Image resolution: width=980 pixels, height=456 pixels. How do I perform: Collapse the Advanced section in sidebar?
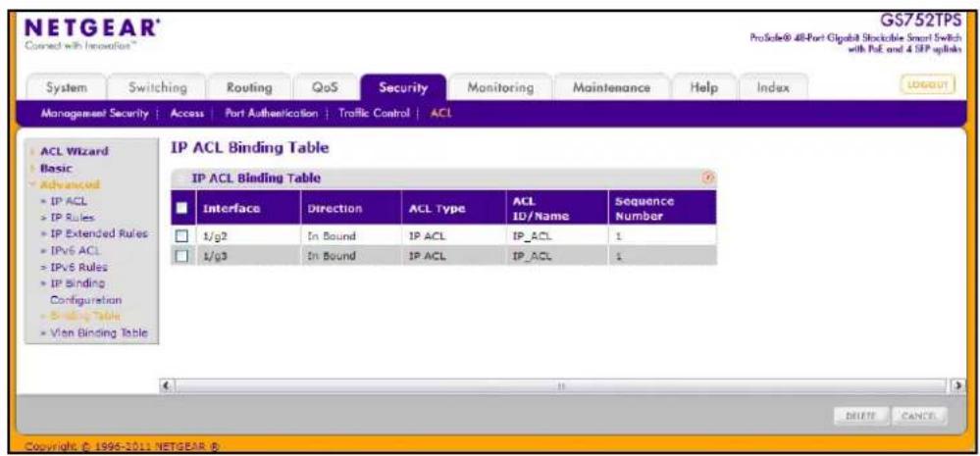pos(70,185)
